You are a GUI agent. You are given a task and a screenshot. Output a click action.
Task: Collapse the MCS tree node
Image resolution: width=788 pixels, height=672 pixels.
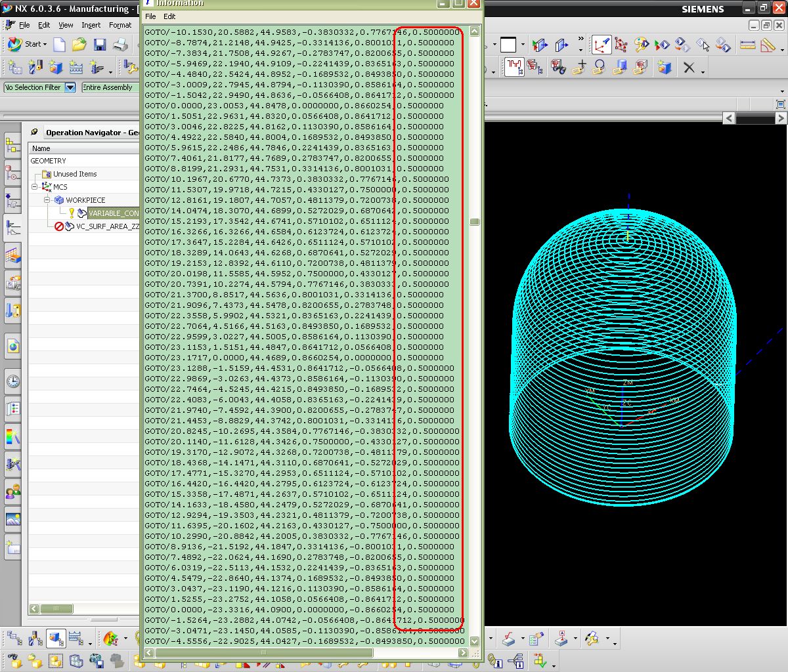(x=35, y=187)
